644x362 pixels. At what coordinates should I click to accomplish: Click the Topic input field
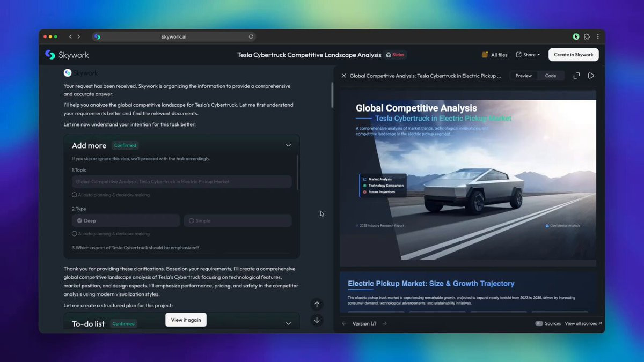point(182,181)
